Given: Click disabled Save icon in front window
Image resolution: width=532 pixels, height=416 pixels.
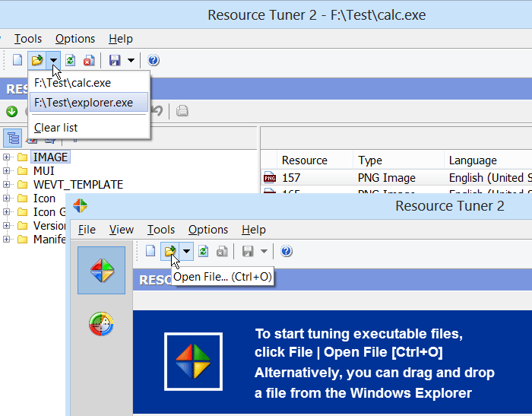Looking at the screenshot, I should coord(248,251).
